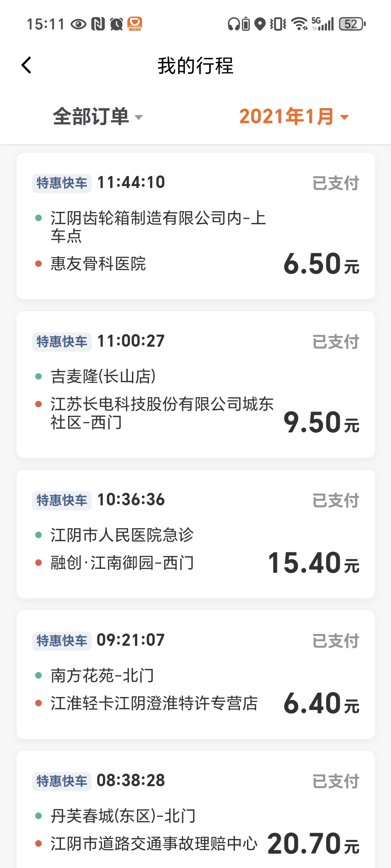Tap the orange arrow beside 2021年1月
Screen dimensions: 391x868
[344, 117]
